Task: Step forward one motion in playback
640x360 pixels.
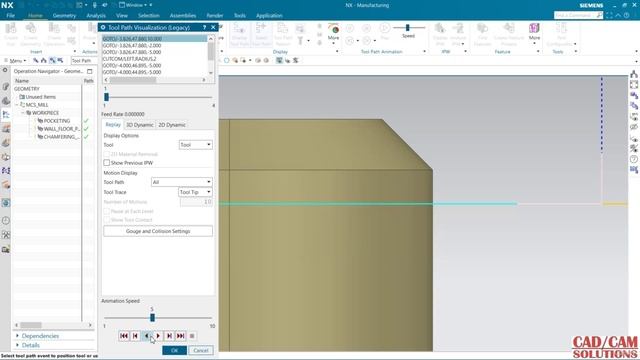Action: 169,336
